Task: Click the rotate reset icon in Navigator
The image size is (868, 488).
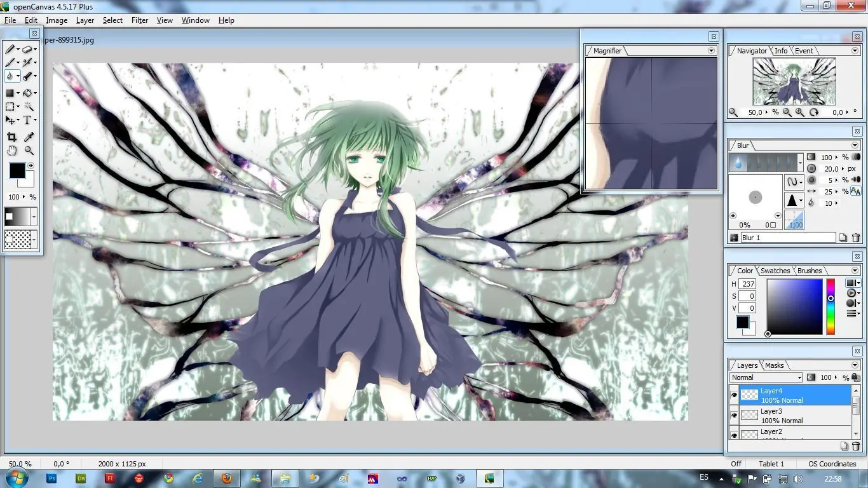Action: pyautogui.click(x=814, y=112)
